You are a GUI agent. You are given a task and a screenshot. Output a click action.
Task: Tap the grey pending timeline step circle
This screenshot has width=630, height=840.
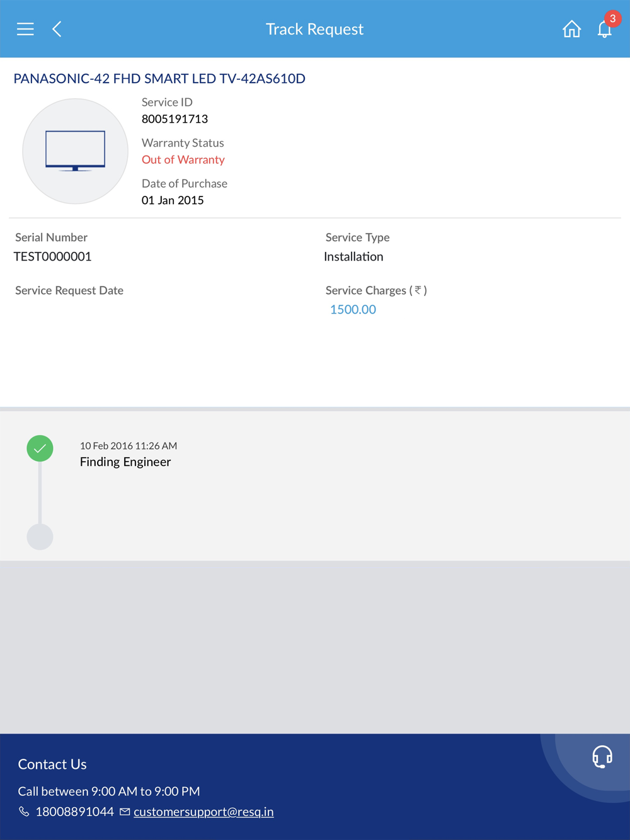tap(40, 537)
